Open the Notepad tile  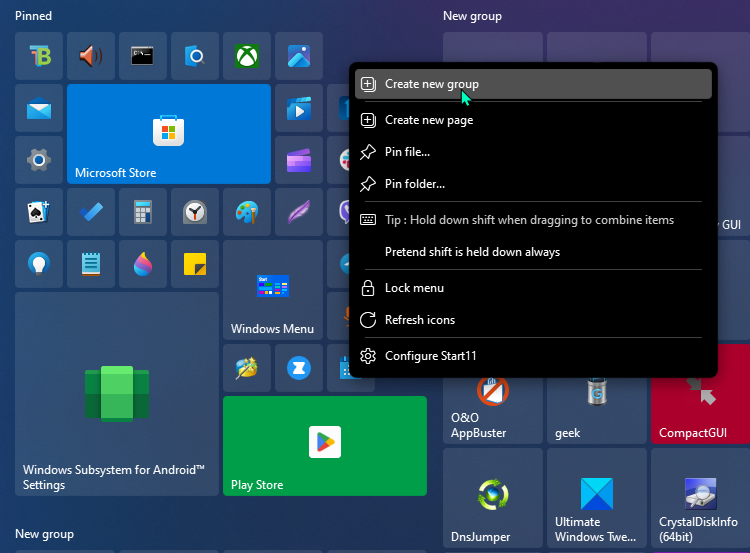click(91, 264)
